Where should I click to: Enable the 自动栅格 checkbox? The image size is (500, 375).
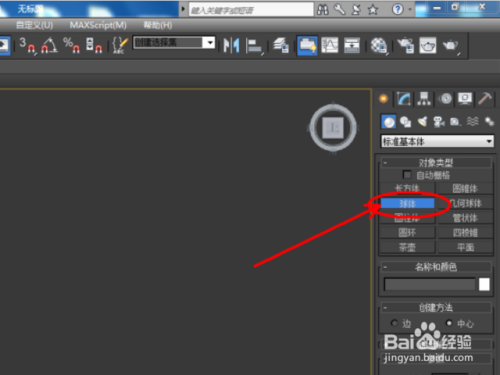coord(407,175)
